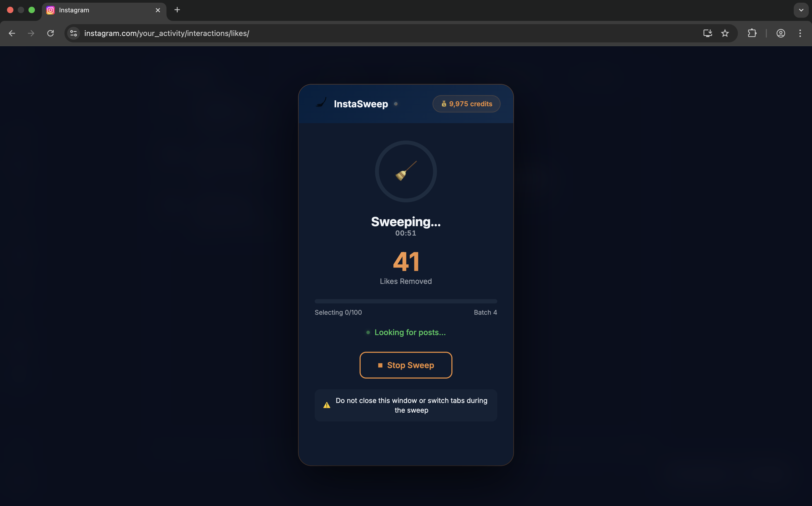Open the Chrome profile icon
812x506 pixels.
[x=781, y=33]
